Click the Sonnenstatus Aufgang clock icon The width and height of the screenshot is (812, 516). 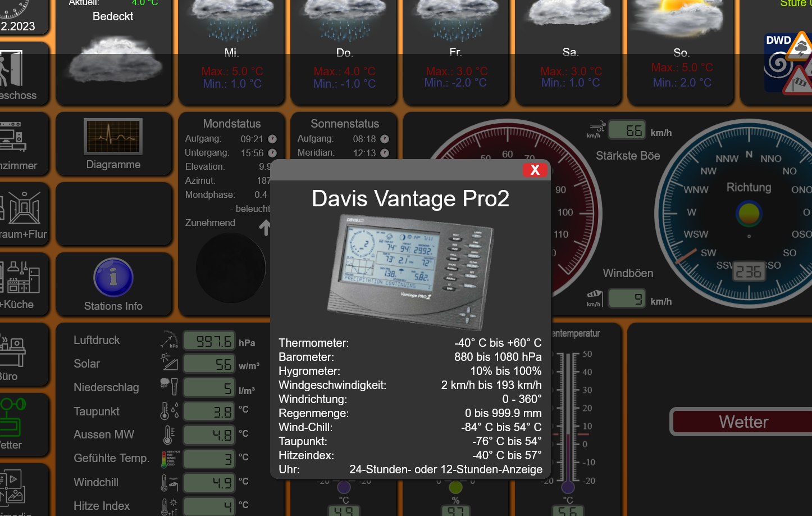385,139
